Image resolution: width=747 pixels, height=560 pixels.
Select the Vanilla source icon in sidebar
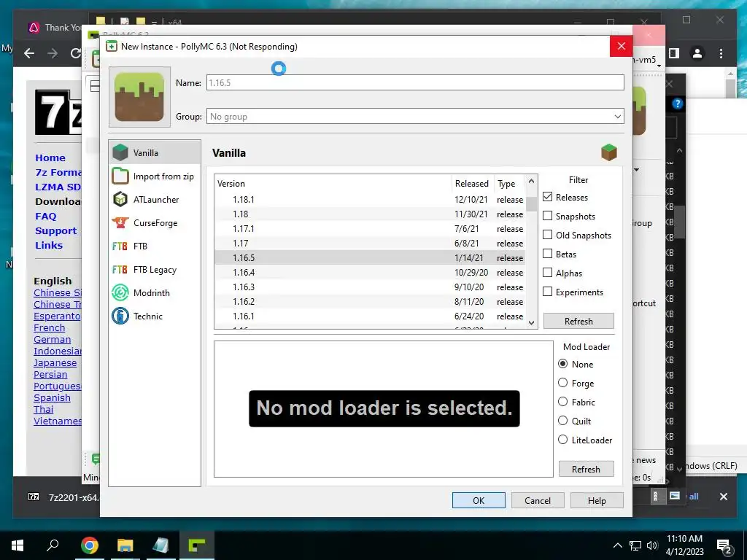(120, 152)
